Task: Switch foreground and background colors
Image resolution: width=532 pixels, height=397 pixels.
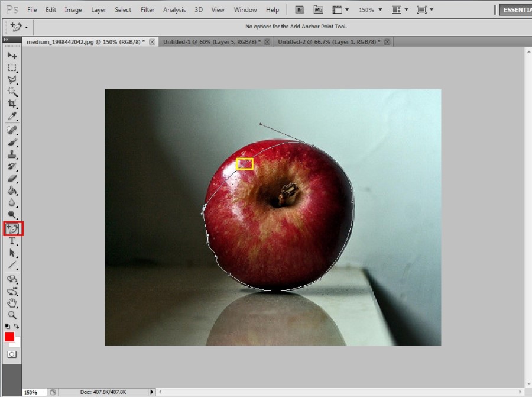Action: (x=16, y=326)
